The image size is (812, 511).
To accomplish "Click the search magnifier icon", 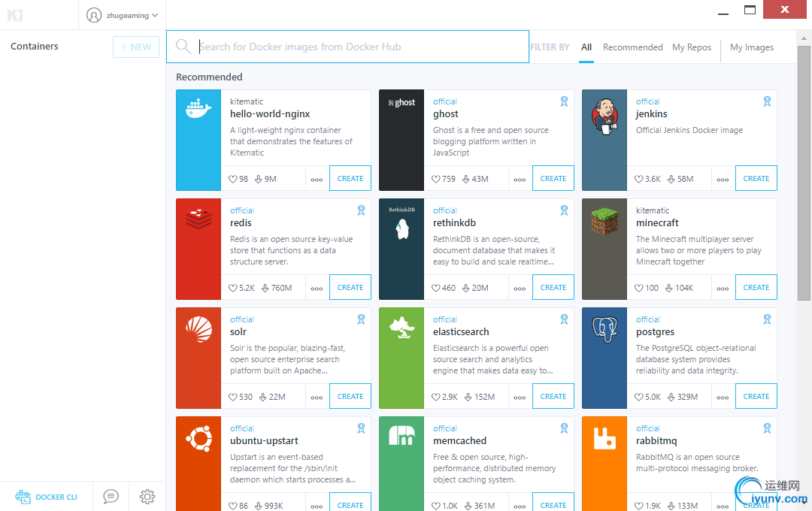I will tap(183, 47).
